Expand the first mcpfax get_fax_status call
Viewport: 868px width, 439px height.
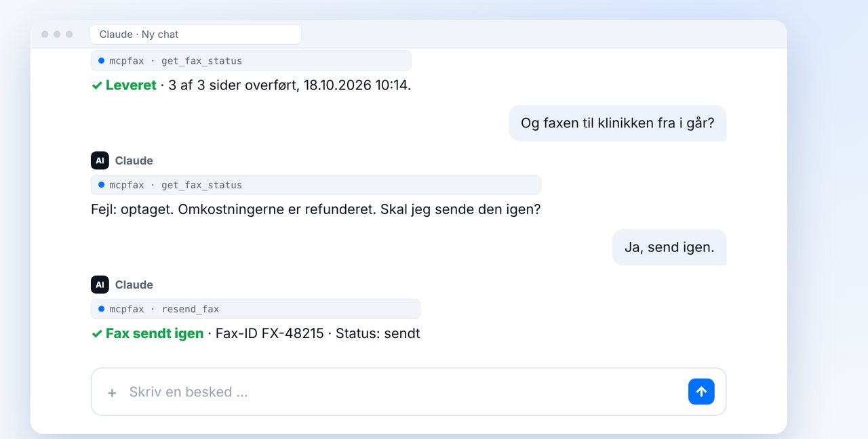click(x=251, y=61)
